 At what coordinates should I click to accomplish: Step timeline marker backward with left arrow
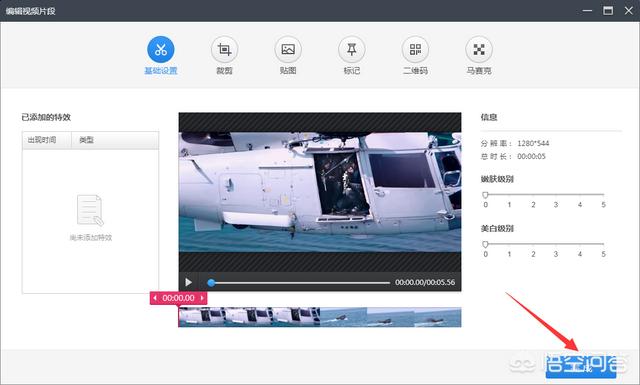point(155,298)
